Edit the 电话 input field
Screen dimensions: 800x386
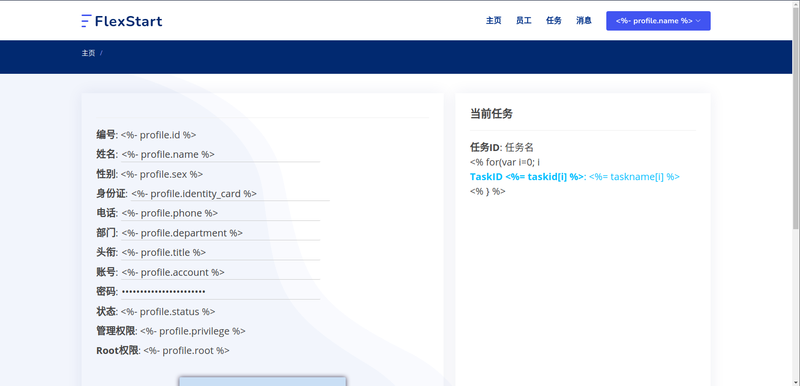click(220, 213)
